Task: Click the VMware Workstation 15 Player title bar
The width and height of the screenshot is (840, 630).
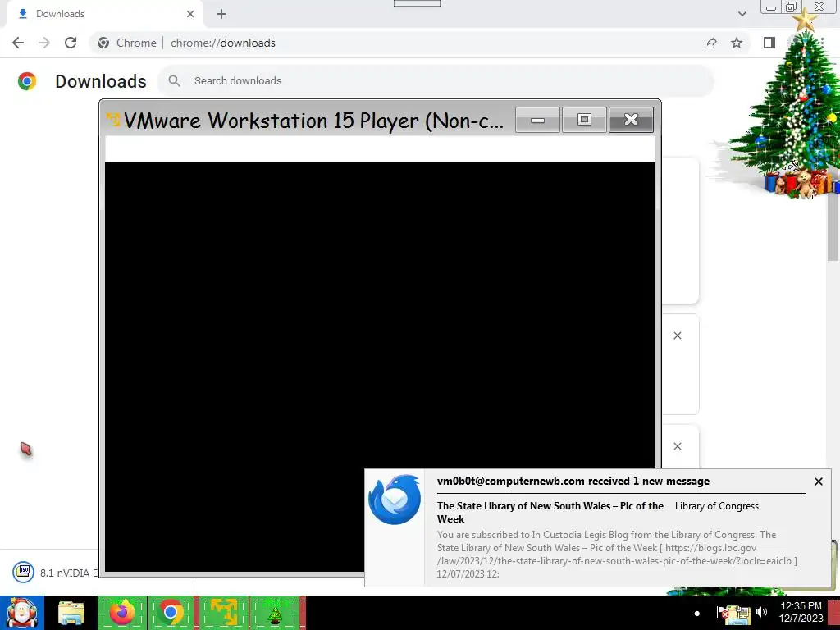Action: [313, 120]
